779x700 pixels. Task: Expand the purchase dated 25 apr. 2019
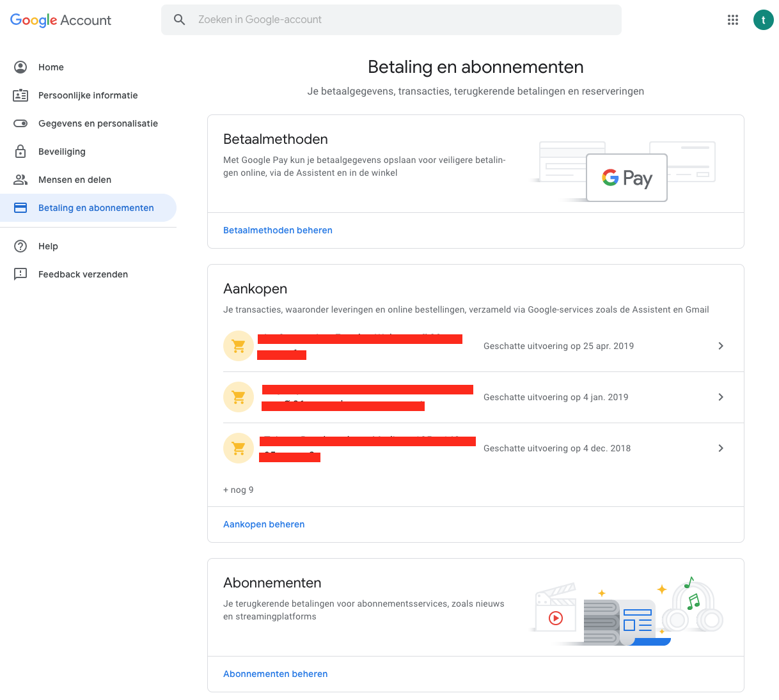point(721,346)
